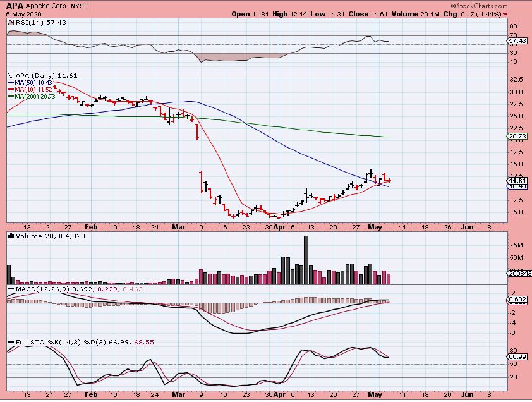Click the 'Volume 20,084,328' legend text

[50, 236]
